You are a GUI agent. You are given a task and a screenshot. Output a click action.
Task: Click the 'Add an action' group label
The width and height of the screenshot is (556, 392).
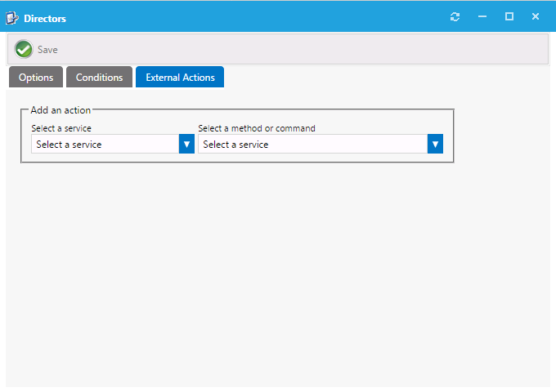coord(61,110)
